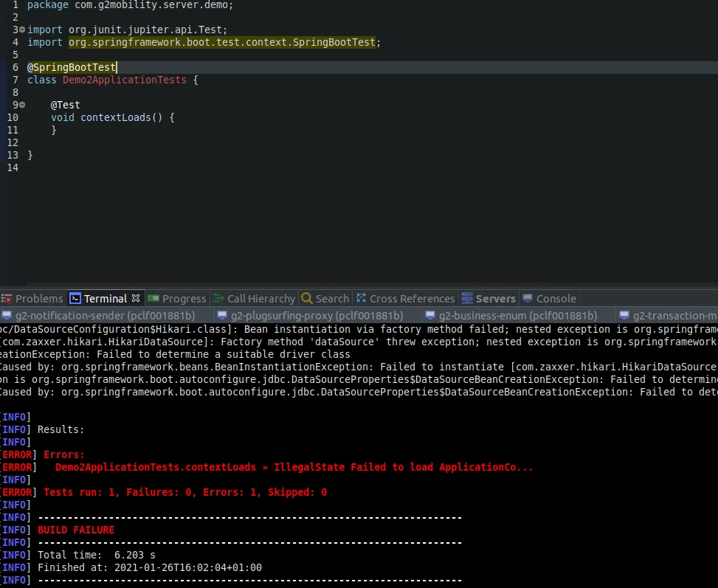Click the g2-business-enum monitor icon

[x=430, y=315]
